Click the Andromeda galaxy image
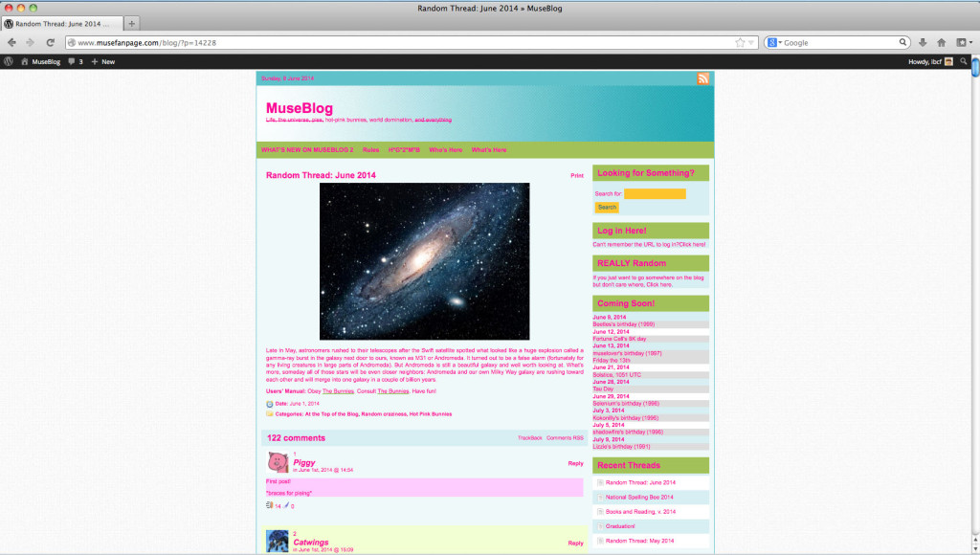Viewport: 980px width, 555px height. click(x=424, y=261)
